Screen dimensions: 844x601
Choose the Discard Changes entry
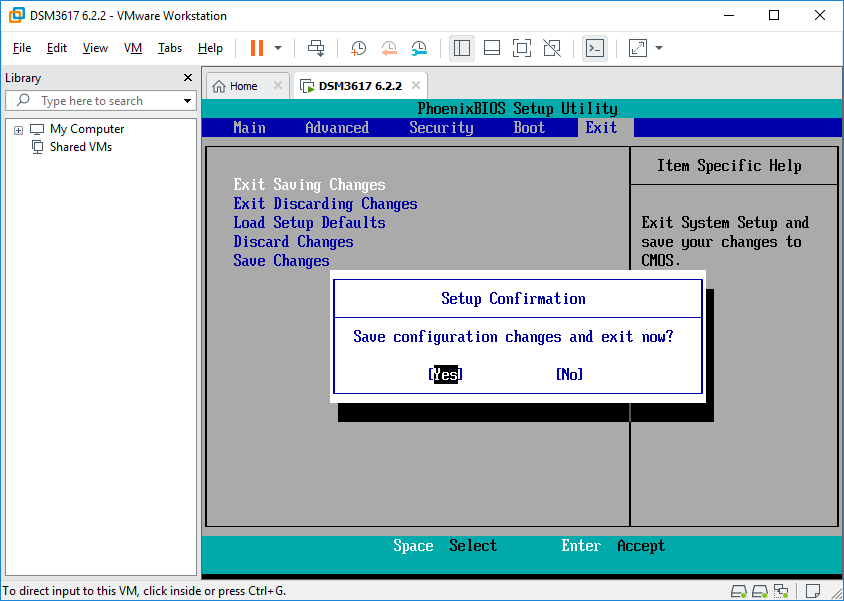click(293, 242)
